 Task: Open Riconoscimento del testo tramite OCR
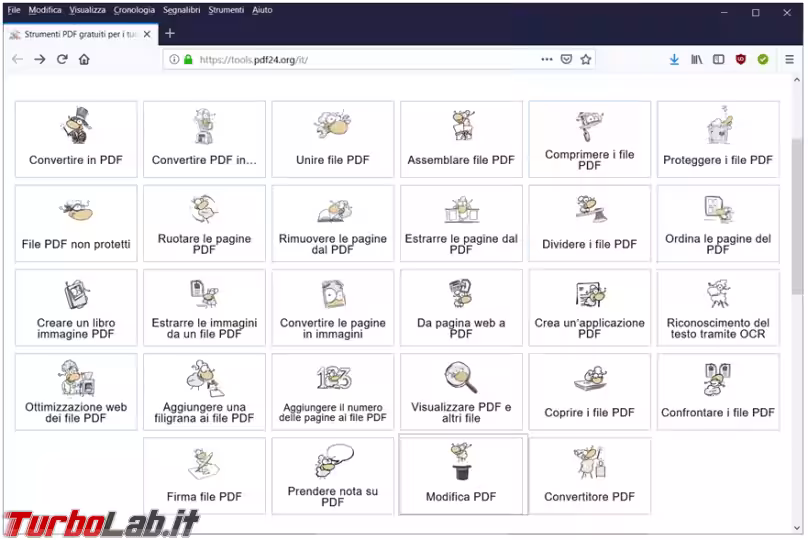pos(718,308)
